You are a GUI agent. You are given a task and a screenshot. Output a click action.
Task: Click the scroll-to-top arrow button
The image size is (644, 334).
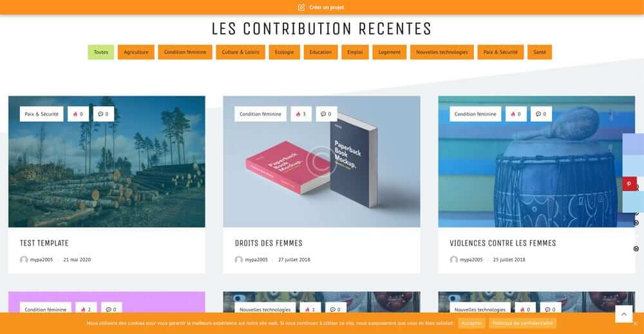tap(623, 314)
